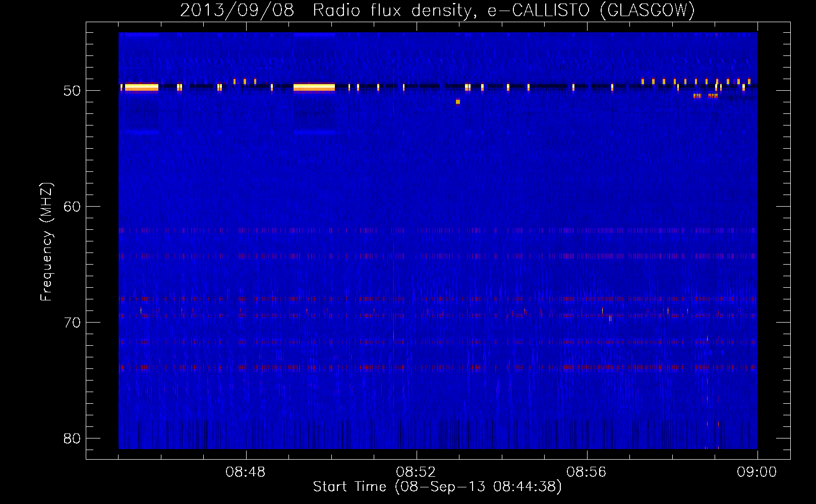Click the 80 frequency tick label
Screen dimensions: 816x504
(72, 438)
